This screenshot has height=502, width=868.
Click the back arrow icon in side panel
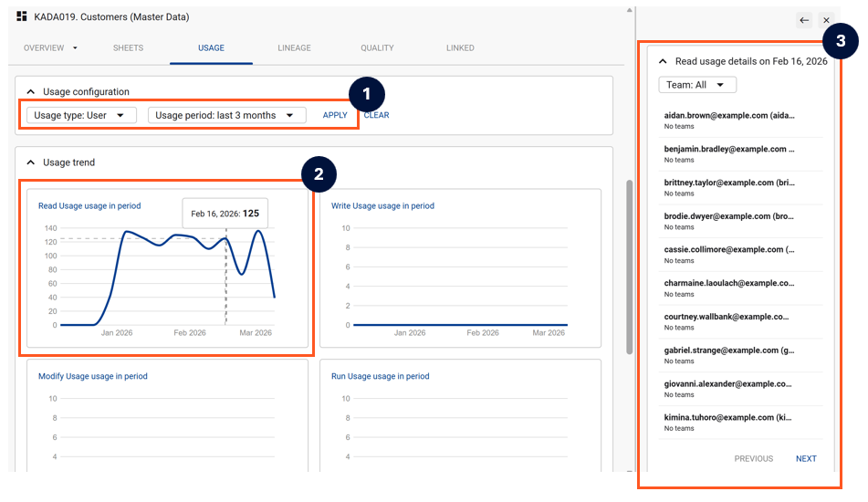tap(803, 20)
